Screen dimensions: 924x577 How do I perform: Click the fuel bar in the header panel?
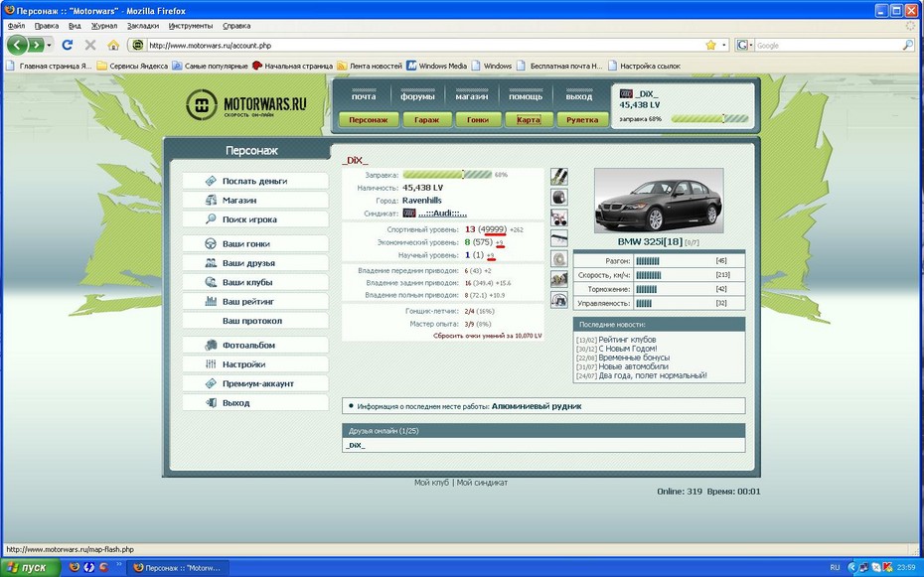[x=709, y=119]
